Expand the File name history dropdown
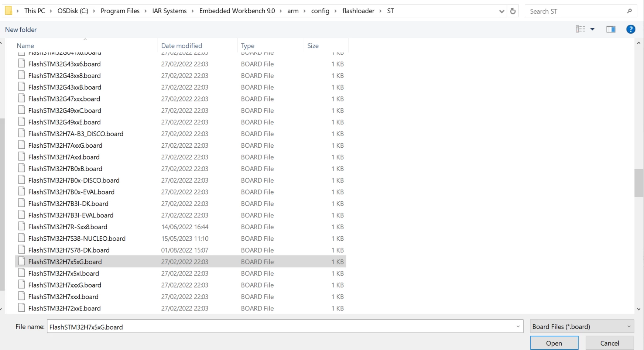This screenshot has height=350, width=644. (x=518, y=326)
